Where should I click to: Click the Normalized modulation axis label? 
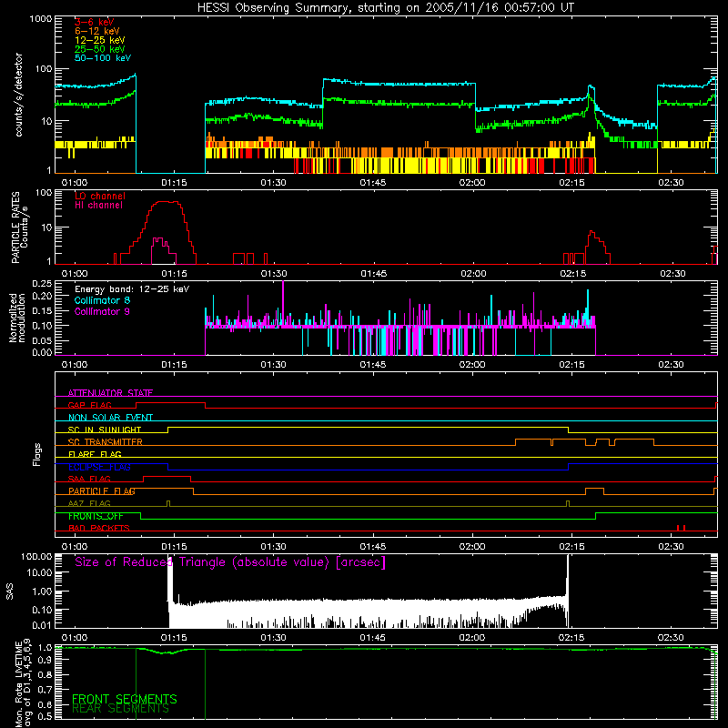coord(17,318)
